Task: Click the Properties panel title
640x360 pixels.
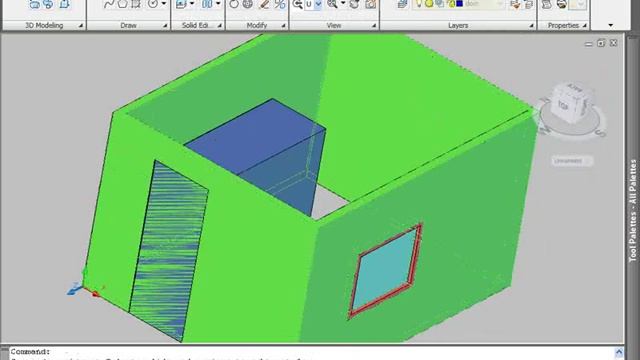Action: tap(563, 25)
